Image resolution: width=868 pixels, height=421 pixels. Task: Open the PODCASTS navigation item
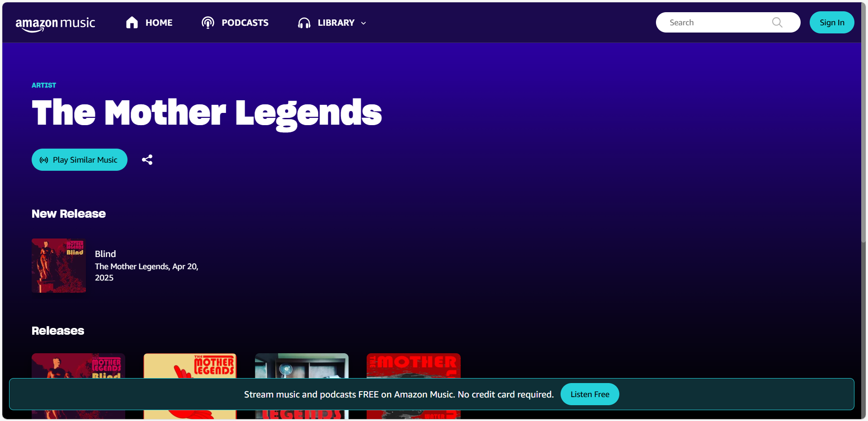click(x=245, y=23)
